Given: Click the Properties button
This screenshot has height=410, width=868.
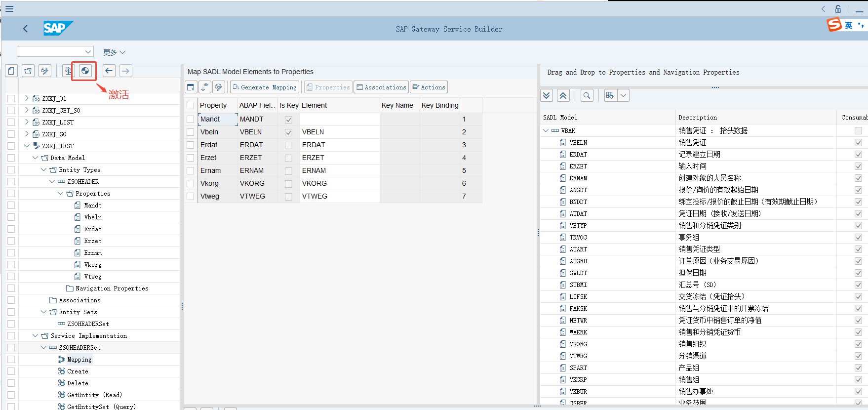Looking at the screenshot, I should (328, 87).
